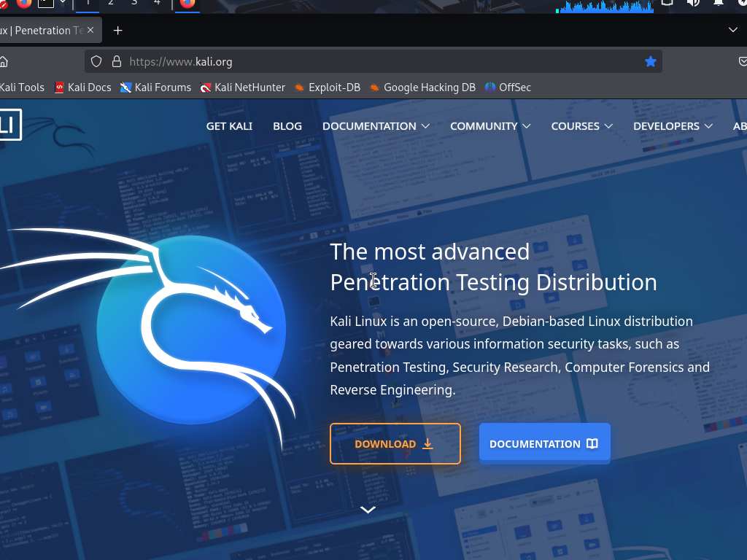Image resolution: width=747 pixels, height=560 pixels.
Task: Click the scroll-down chevron below the buttons
Action: click(x=368, y=510)
